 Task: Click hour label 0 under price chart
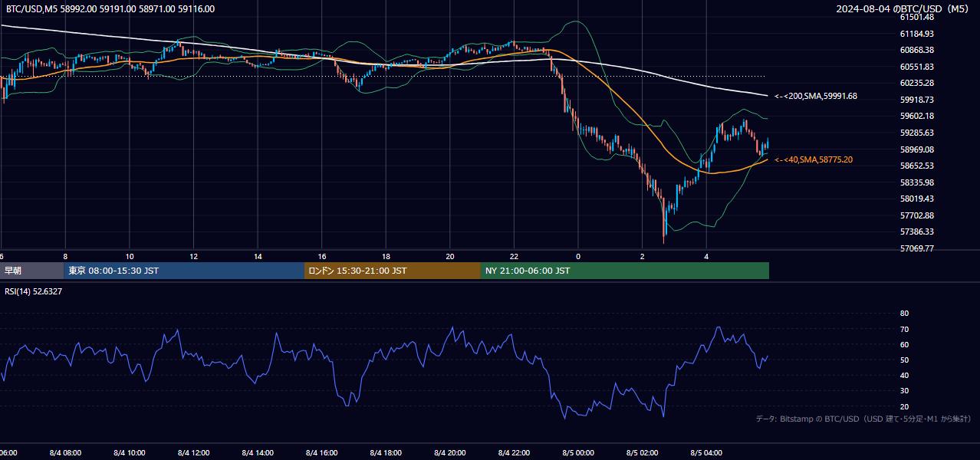coord(578,256)
